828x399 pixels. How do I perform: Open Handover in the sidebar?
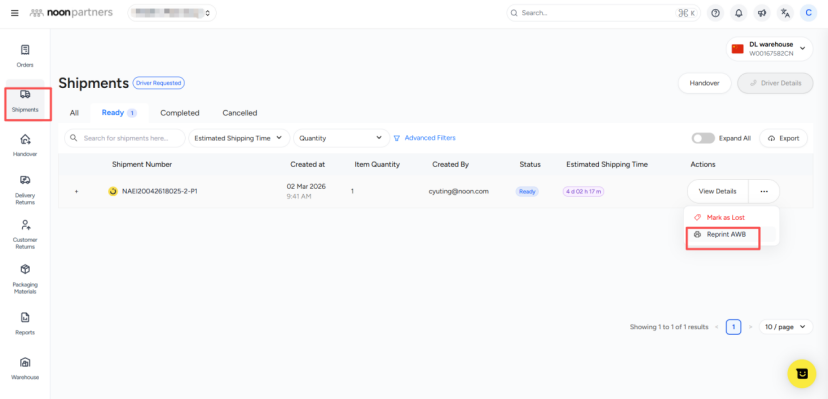tap(25, 145)
